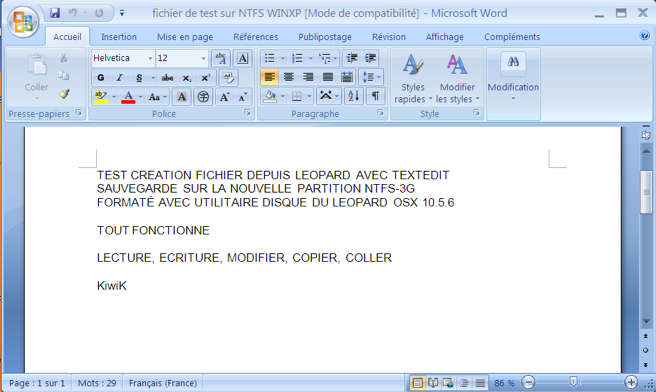Image resolution: width=656 pixels, height=392 pixels.
Task: Toggle italic formatting
Action: tap(120, 78)
